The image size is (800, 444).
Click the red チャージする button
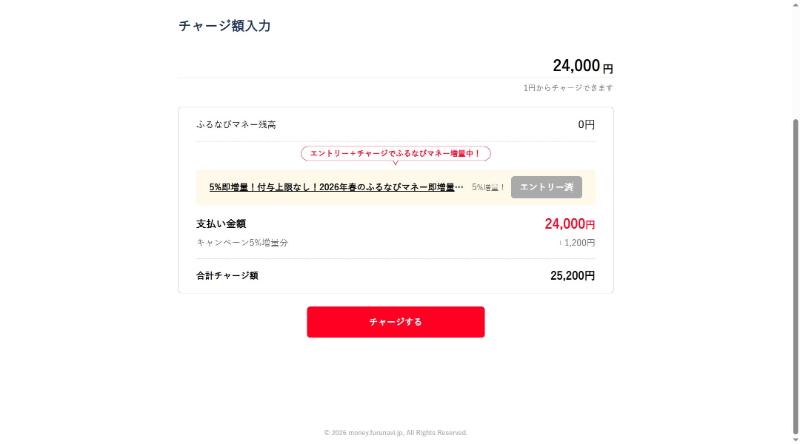pos(395,322)
